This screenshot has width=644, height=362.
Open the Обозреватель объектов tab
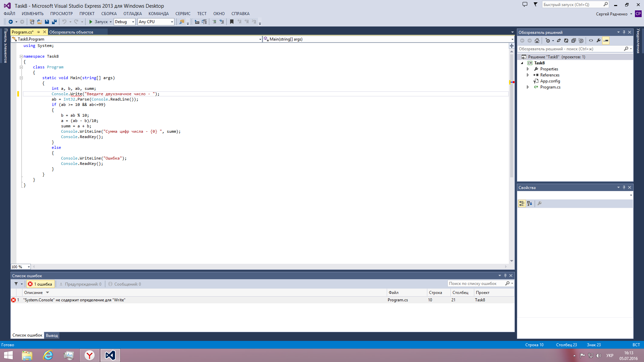[x=71, y=32]
